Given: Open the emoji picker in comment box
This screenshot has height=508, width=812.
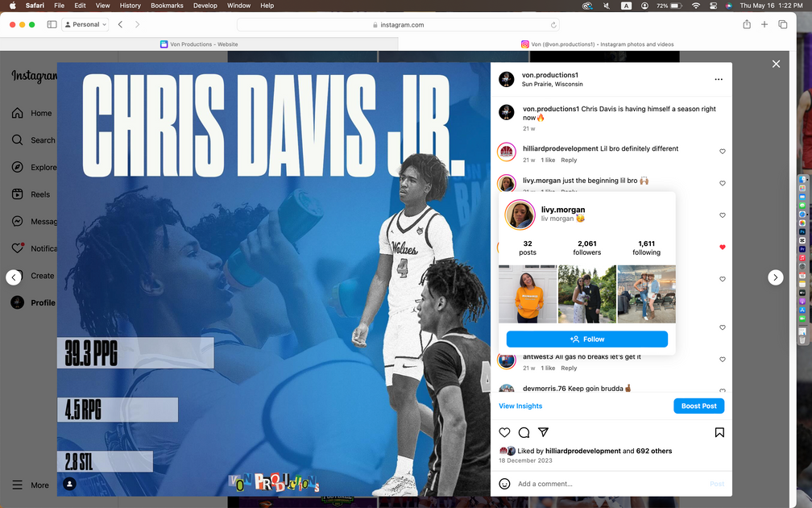Looking at the screenshot, I should [505, 484].
